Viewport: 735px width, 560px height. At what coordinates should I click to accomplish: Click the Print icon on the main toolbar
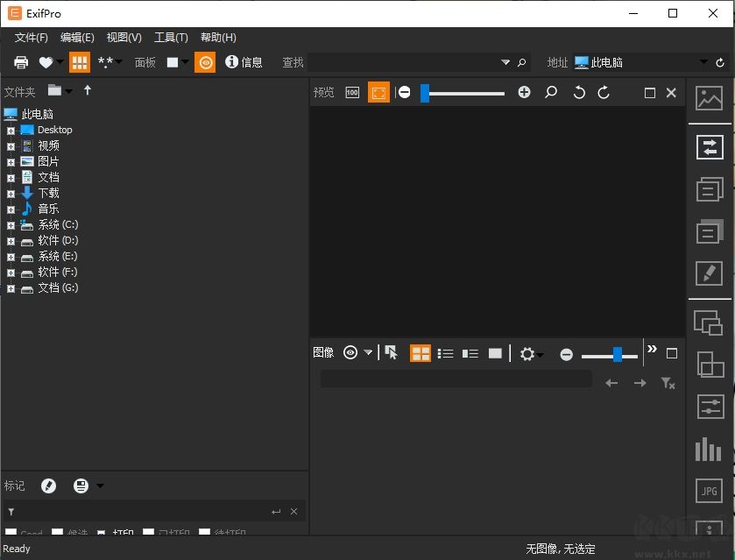[x=22, y=62]
